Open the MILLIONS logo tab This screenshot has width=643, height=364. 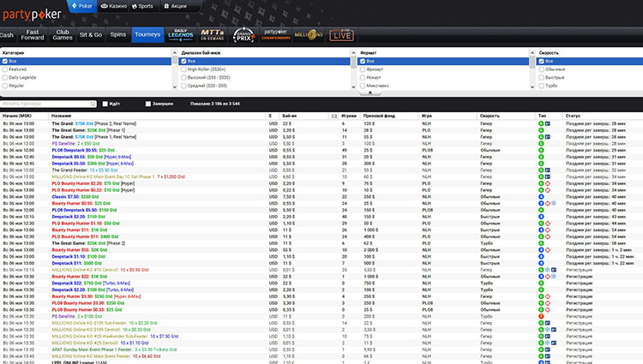[309, 35]
